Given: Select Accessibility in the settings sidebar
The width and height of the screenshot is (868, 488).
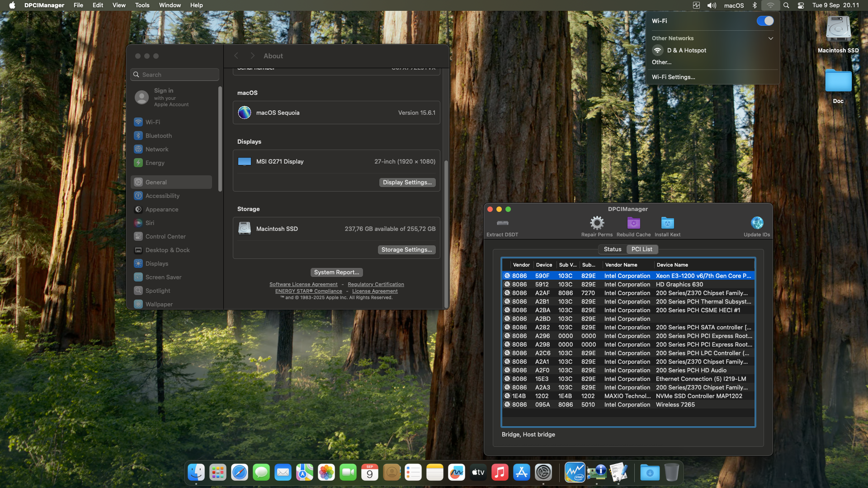Looking at the screenshot, I should 171,196.
